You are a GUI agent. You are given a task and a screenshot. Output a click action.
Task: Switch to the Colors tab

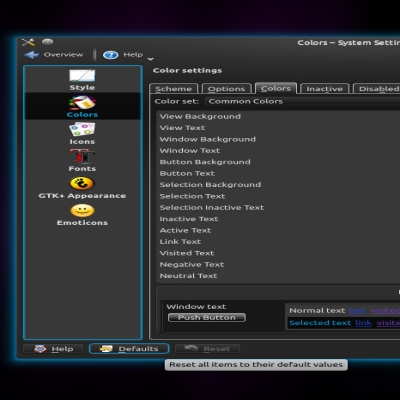pyautogui.click(x=276, y=88)
